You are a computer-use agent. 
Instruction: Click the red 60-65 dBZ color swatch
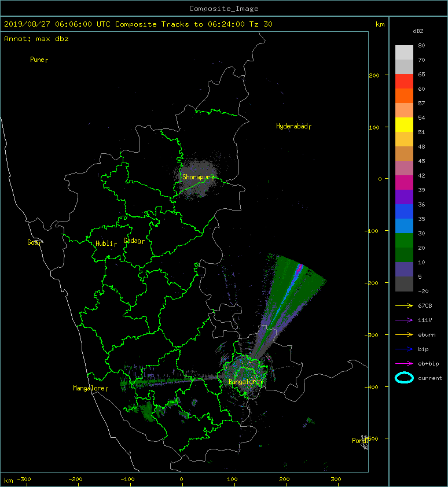404,82
